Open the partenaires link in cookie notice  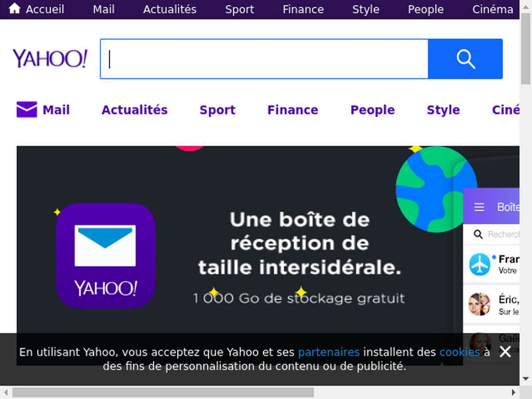(x=329, y=352)
